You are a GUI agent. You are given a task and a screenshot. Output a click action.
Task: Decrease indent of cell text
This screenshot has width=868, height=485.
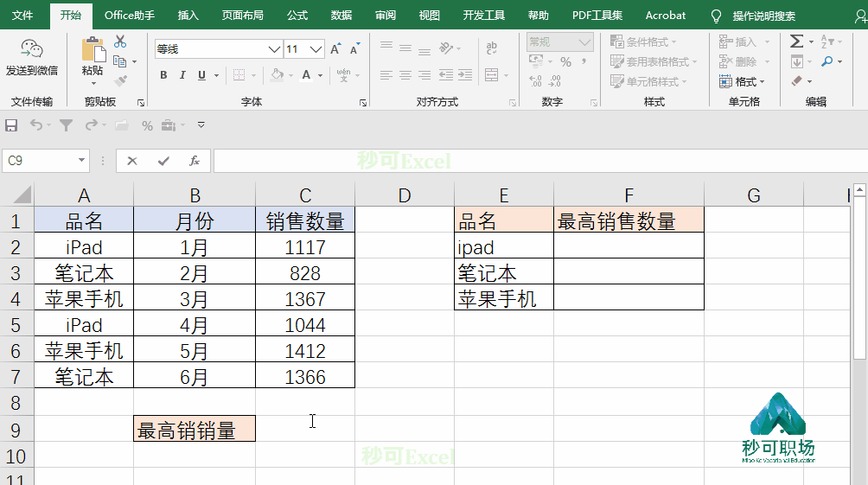445,75
